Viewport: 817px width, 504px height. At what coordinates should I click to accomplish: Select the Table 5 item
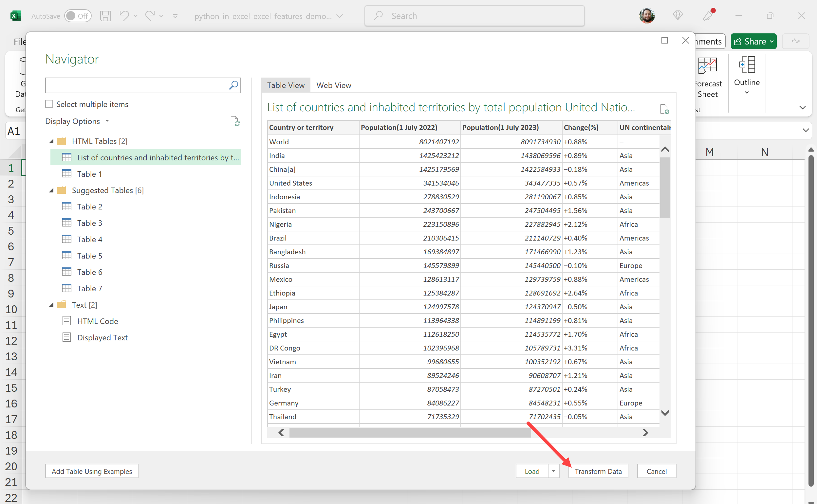coord(89,256)
